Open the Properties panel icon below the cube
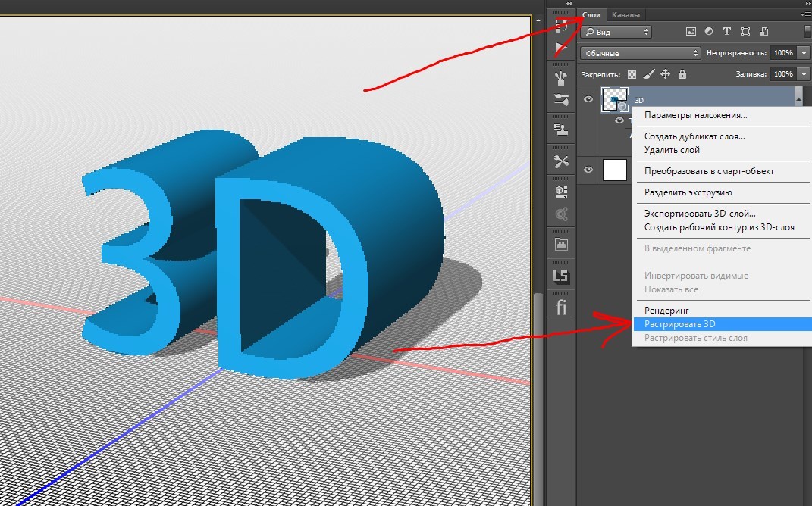The image size is (812, 506). 561,214
